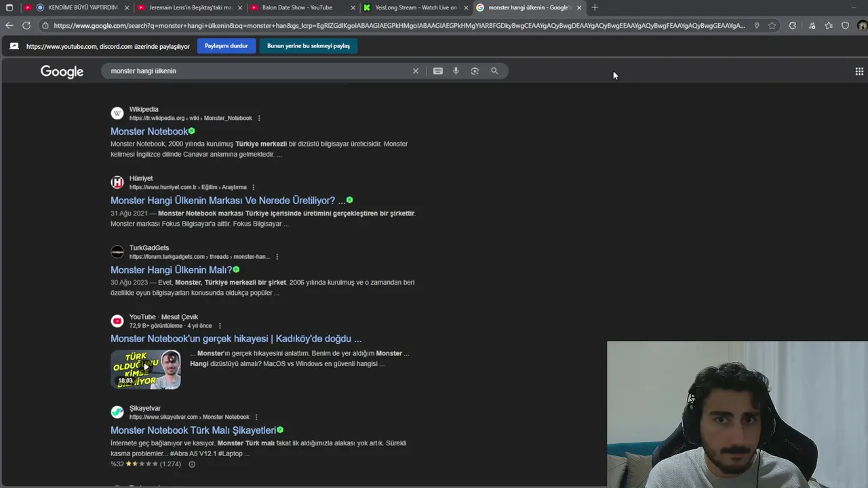Click the Google logo
Image resolution: width=868 pixels, height=488 pixels.
pyautogui.click(x=62, y=72)
